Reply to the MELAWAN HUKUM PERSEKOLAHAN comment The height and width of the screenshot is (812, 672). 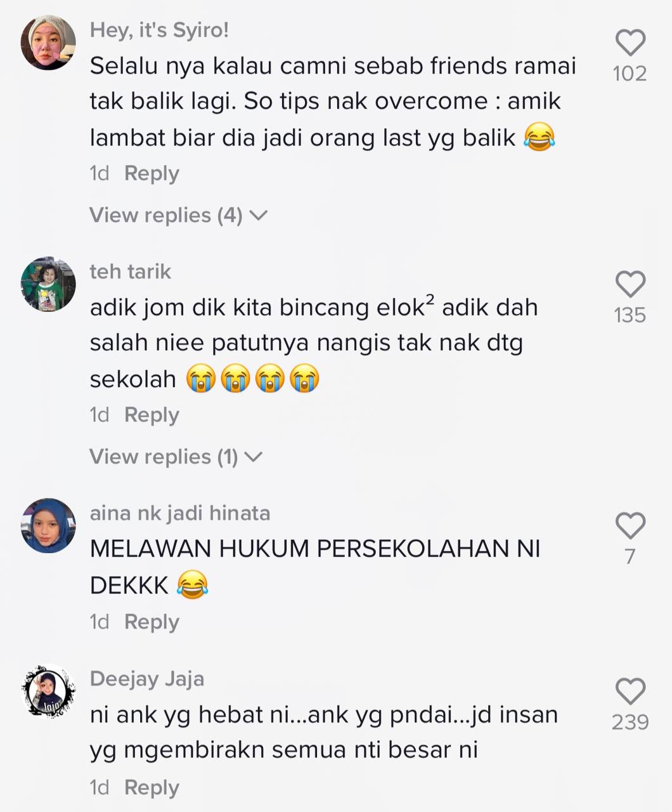[x=152, y=622]
